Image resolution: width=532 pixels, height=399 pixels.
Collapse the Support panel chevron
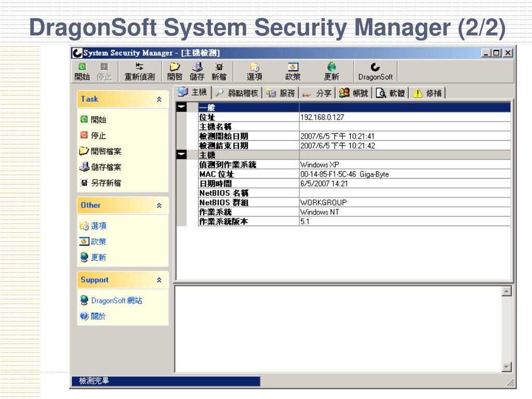[159, 280]
